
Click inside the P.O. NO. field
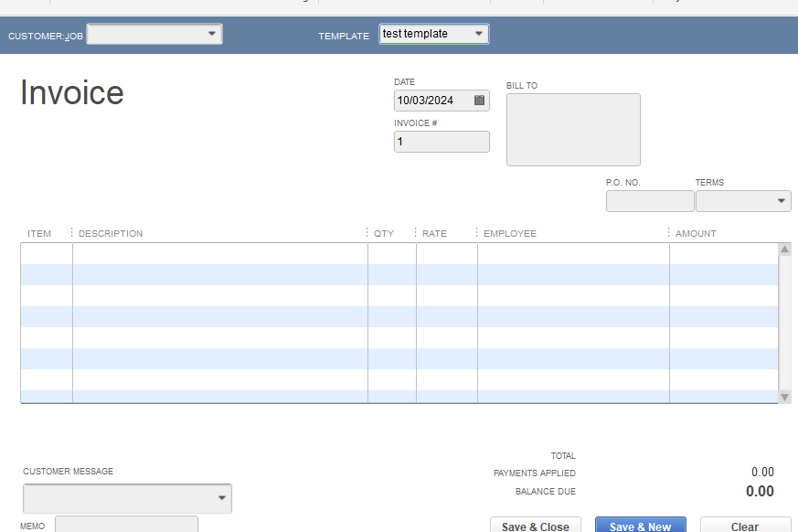point(649,200)
